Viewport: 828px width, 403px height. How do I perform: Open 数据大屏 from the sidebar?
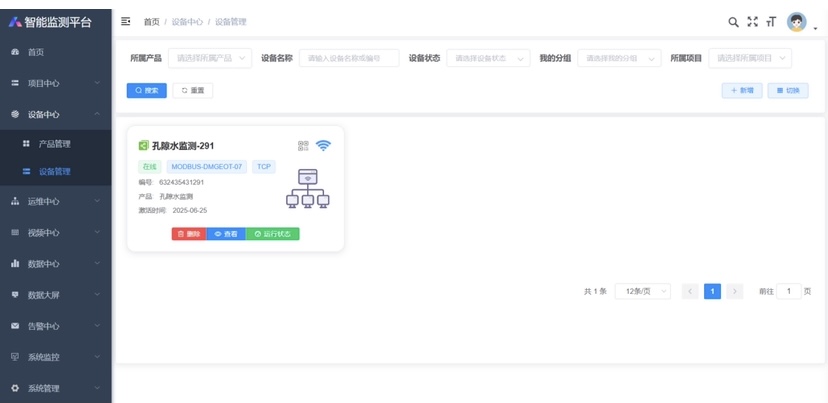click(55, 295)
